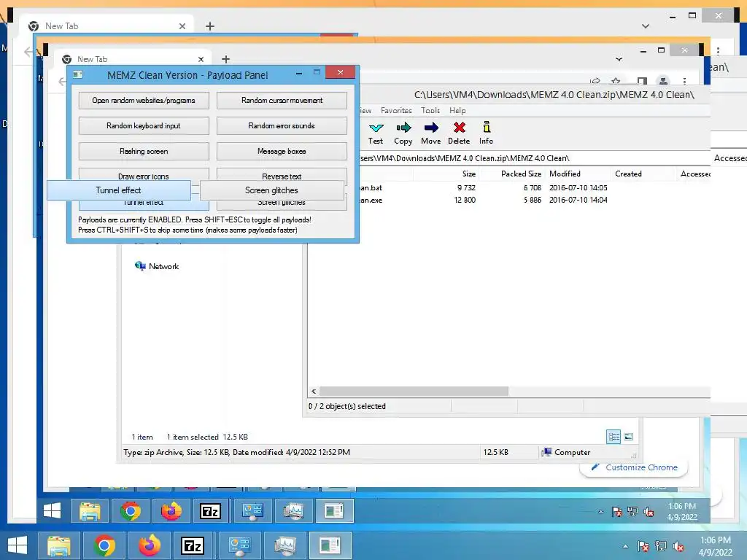The image size is (747, 560).
Task: Click the 1:06 PM clock on bottom-most taskbar
Action: click(x=715, y=546)
